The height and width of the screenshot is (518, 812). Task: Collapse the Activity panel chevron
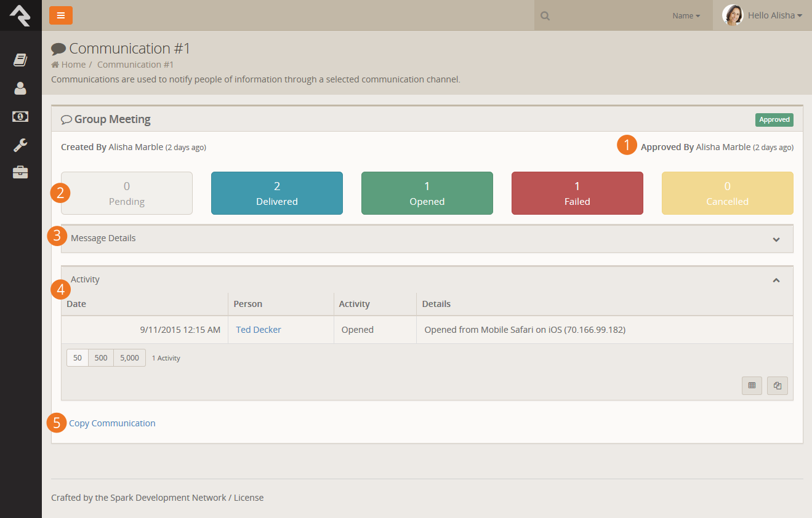coord(776,280)
